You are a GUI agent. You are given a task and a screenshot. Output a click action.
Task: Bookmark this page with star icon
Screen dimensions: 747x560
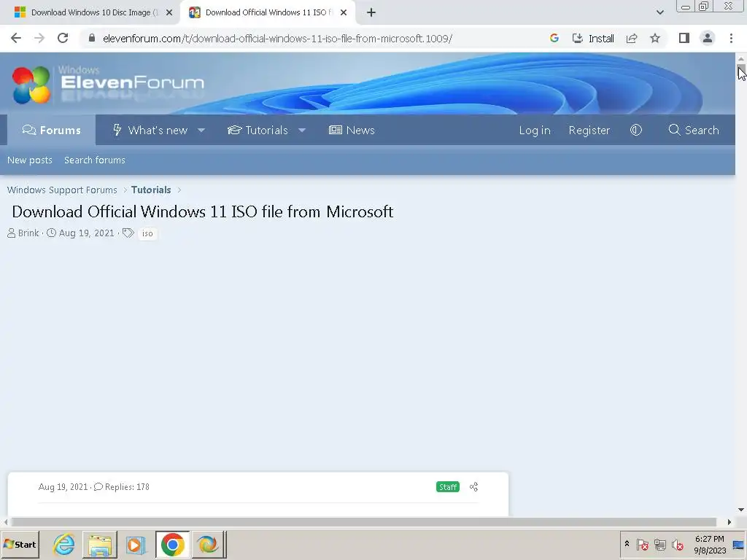[655, 38]
